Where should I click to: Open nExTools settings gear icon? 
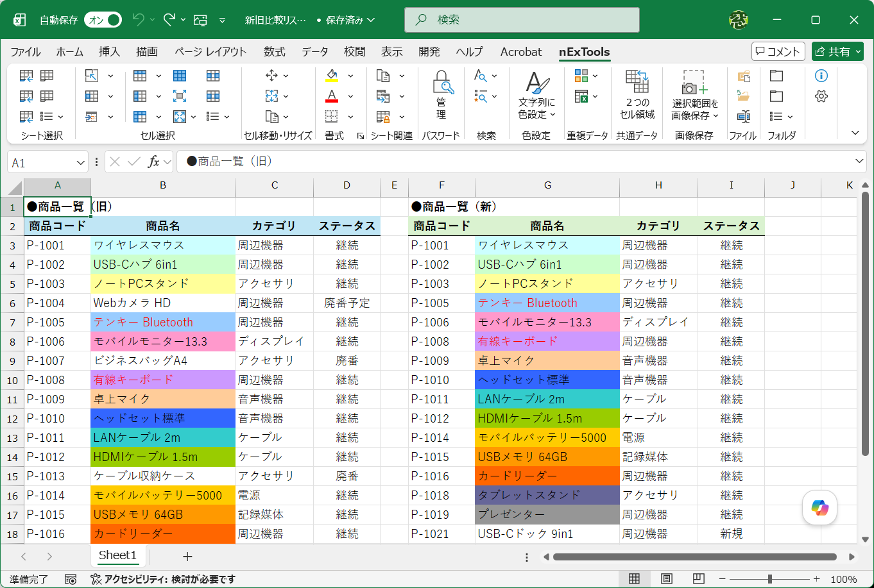pyautogui.click(x=821, y=96)
